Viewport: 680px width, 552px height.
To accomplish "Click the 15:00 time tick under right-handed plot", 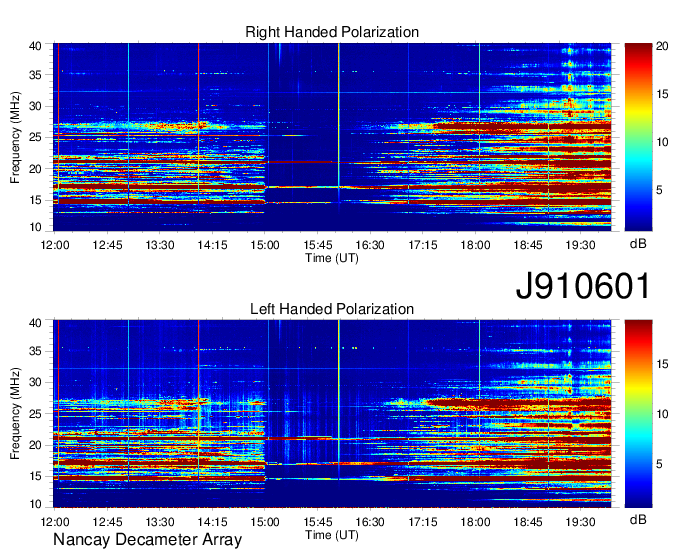I will point(265,245).
